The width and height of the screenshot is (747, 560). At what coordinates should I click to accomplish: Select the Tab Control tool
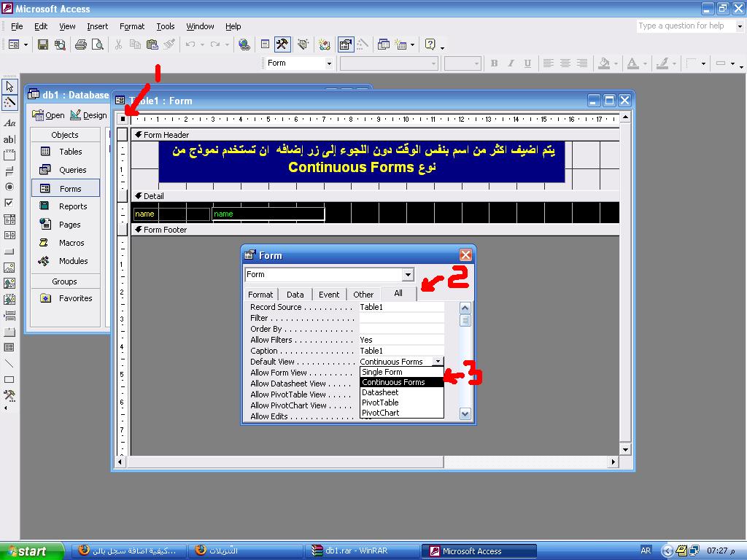tap(9, 332)
